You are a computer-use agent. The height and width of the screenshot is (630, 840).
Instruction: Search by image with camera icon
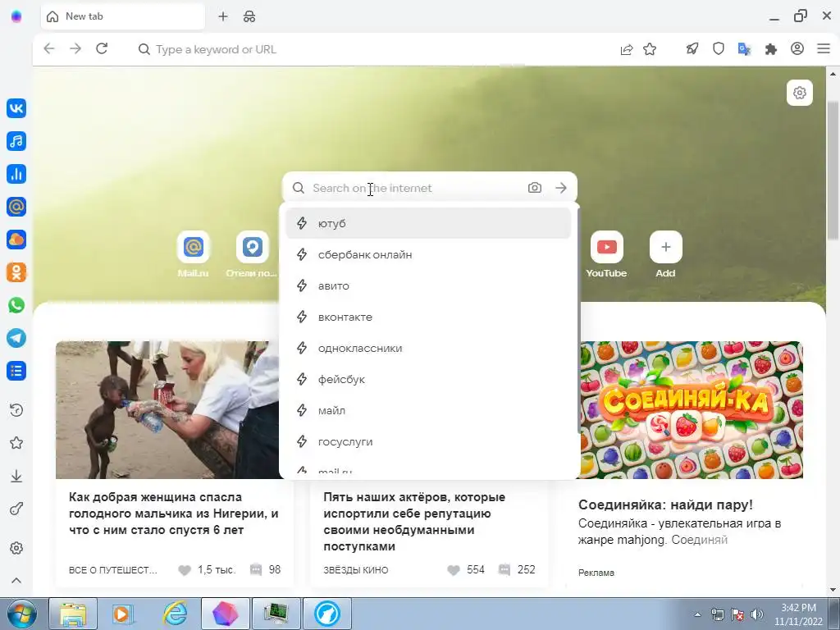[x=535, y=188]
